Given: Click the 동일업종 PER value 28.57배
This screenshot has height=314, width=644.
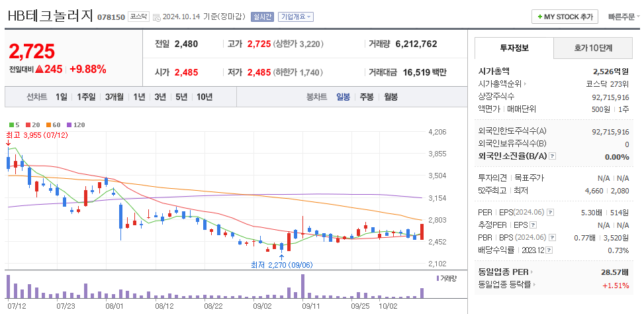Looking at the screenshot, I should tap(614, 272).
